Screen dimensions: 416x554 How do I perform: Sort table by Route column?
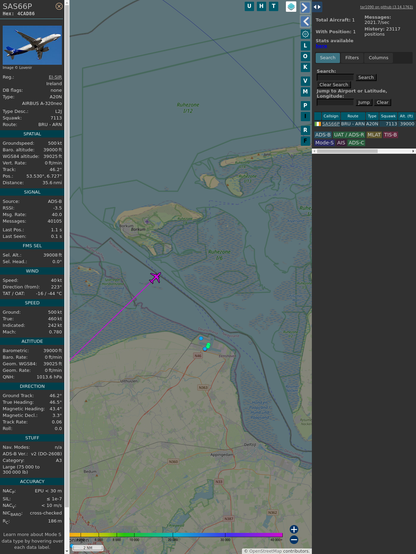353,116
